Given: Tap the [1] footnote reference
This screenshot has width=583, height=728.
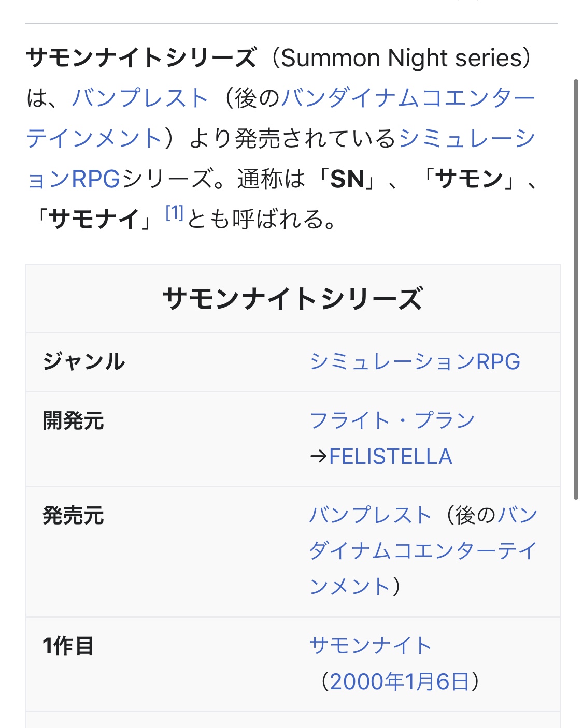Looking at the screenshot, I should pyautogui.click(x=175, y=213).
